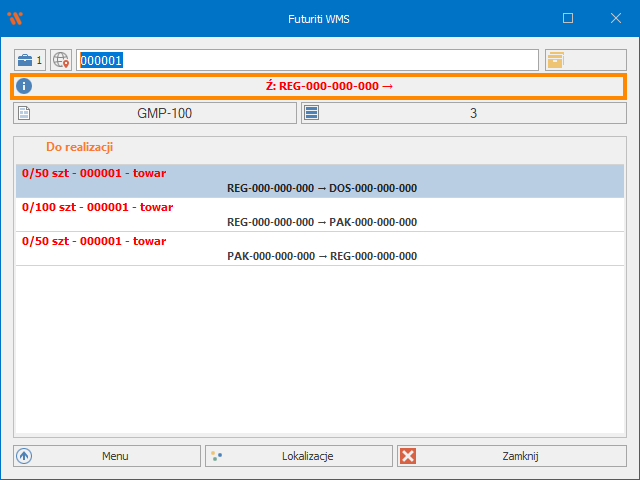Maximize the Futuriti WMS window

point(568,18)
